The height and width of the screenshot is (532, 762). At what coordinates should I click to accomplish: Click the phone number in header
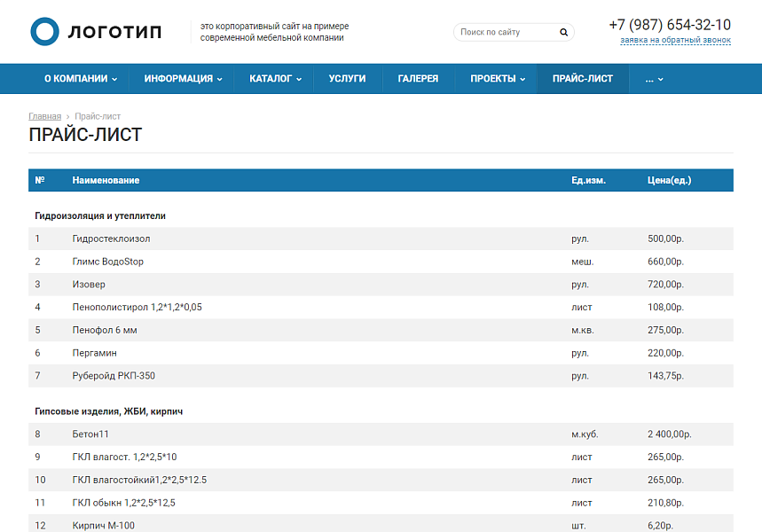click(670, 25)
